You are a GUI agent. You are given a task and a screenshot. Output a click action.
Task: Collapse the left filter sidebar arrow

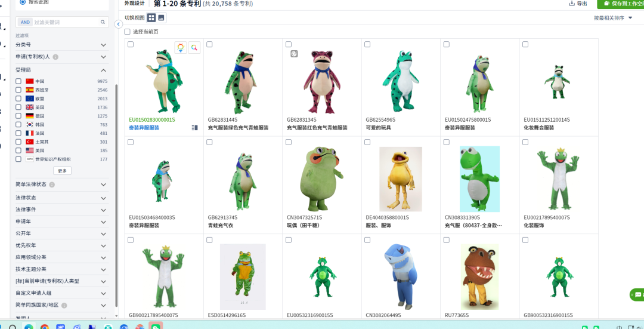point(119,24)
